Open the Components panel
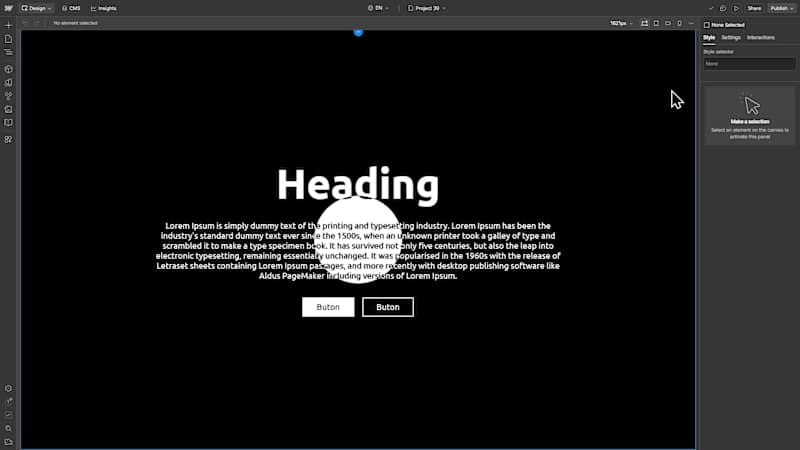800x450 pixels. (8, 69)
